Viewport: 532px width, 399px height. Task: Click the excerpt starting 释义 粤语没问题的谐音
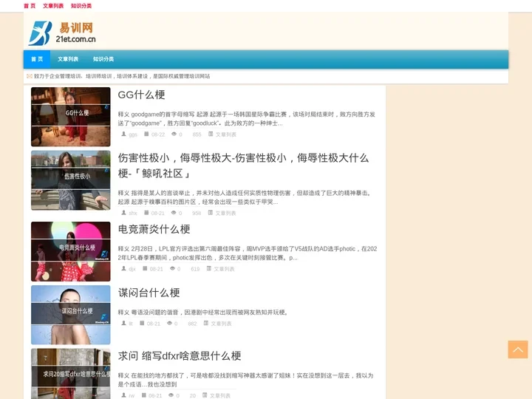[203, 312]
